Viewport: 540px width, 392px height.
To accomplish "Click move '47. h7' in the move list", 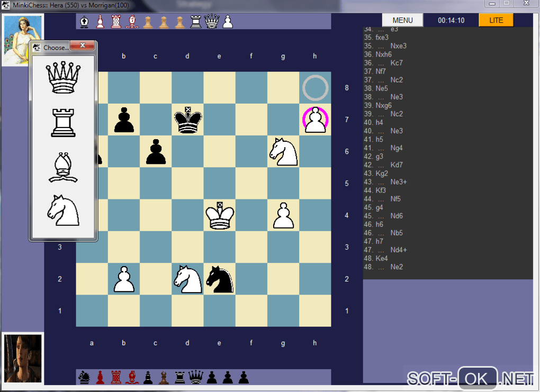I will coord(373,241).
